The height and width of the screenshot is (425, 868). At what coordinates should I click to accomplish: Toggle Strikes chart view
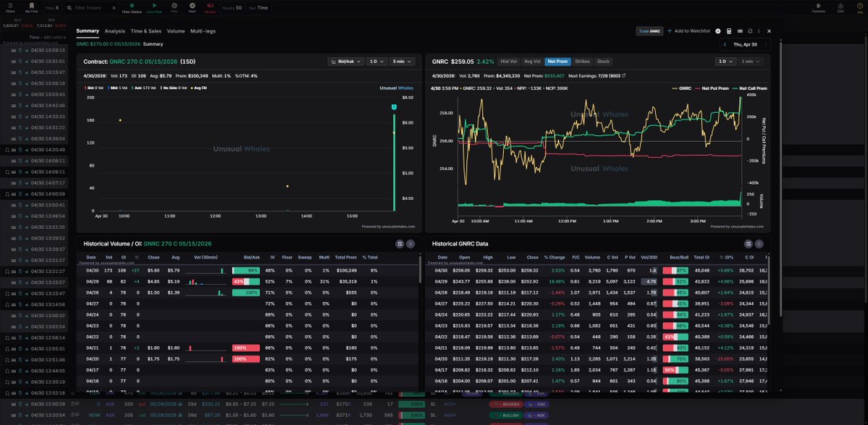point(582,62)
